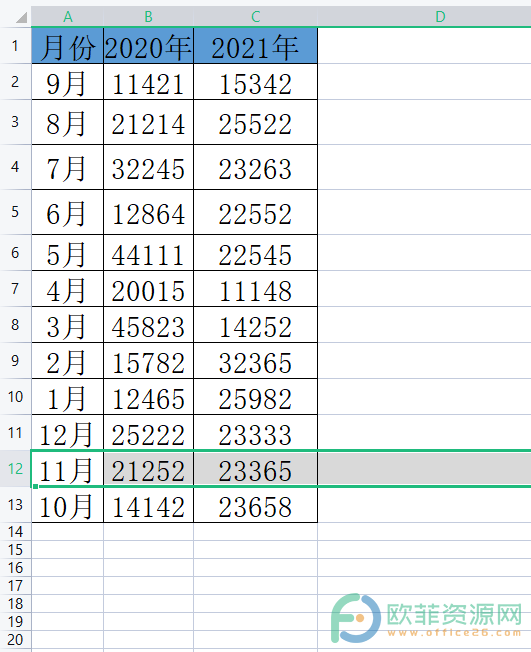This screenshot has width=531, height=652.
Task: Click cell containing 1月
Action: pos(67,397)
